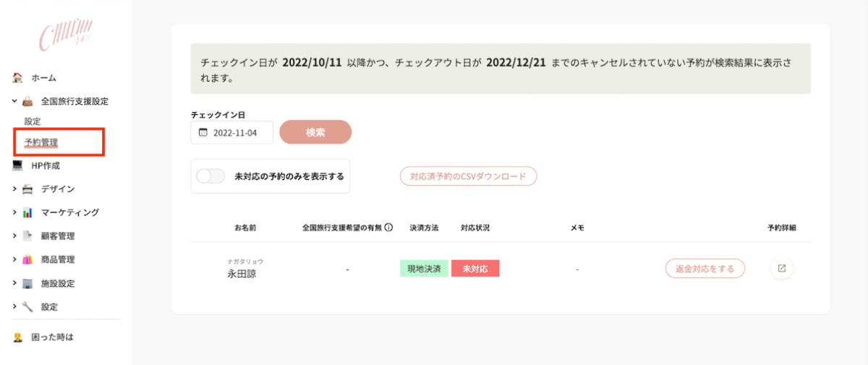Viewport: 868px width, 365px height.
Task: Click 対応済予約のCSVダウンロード button
Action: [x=468, y=176]
